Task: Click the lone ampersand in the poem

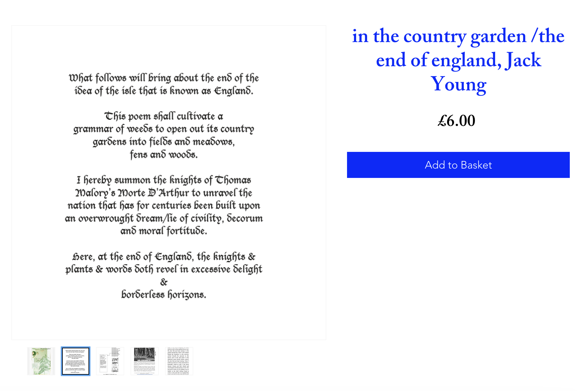Action: [x=164, y=282]
